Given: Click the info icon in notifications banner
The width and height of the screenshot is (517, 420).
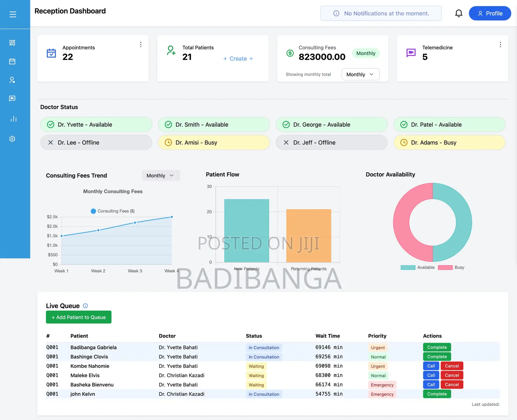Looking at the screenshot, I should pyautogui.click(x=336, y=13).
